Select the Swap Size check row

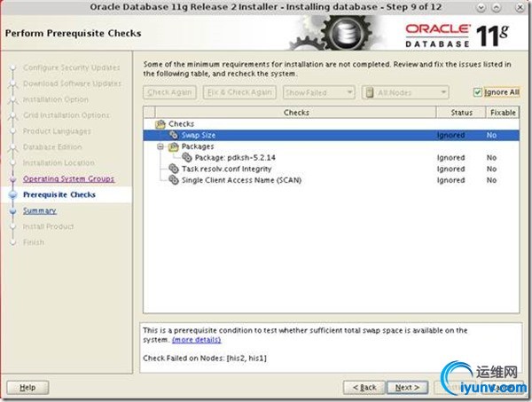coord(331,135)
